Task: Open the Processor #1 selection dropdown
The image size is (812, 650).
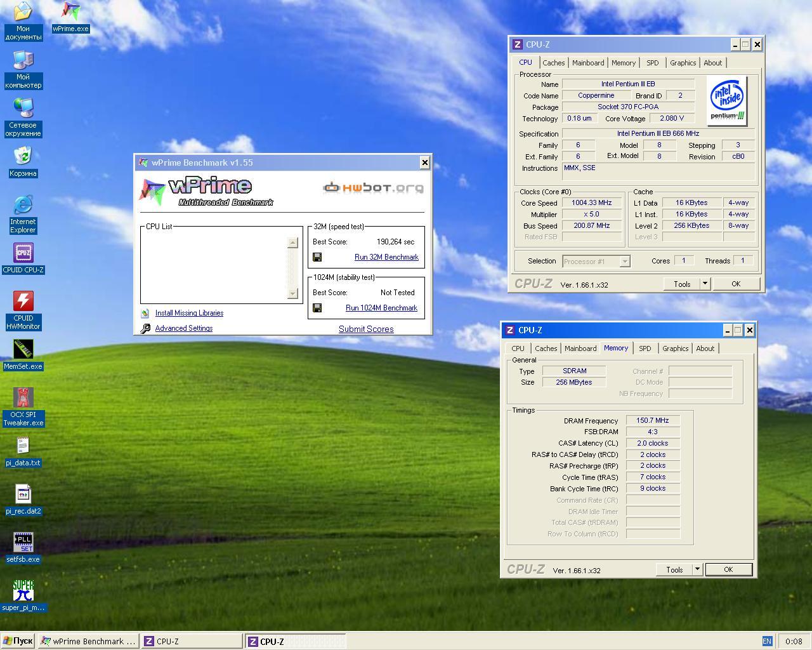Action: [625, 262]
